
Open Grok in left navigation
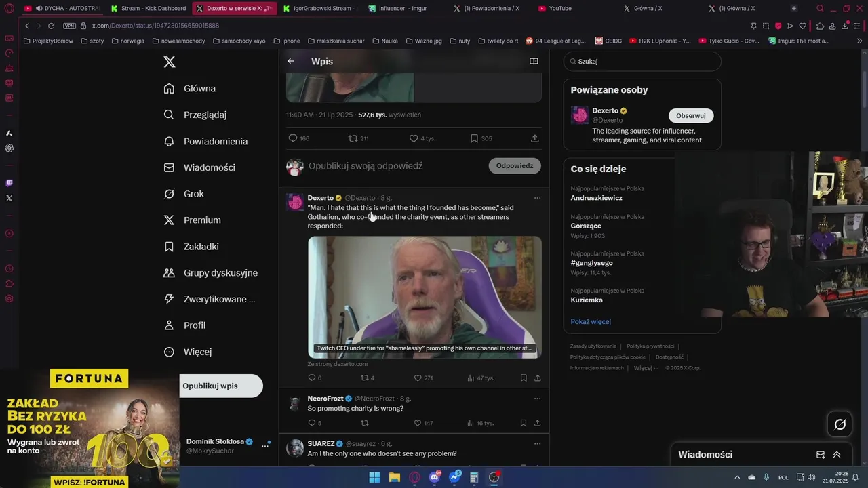point(184,194)
